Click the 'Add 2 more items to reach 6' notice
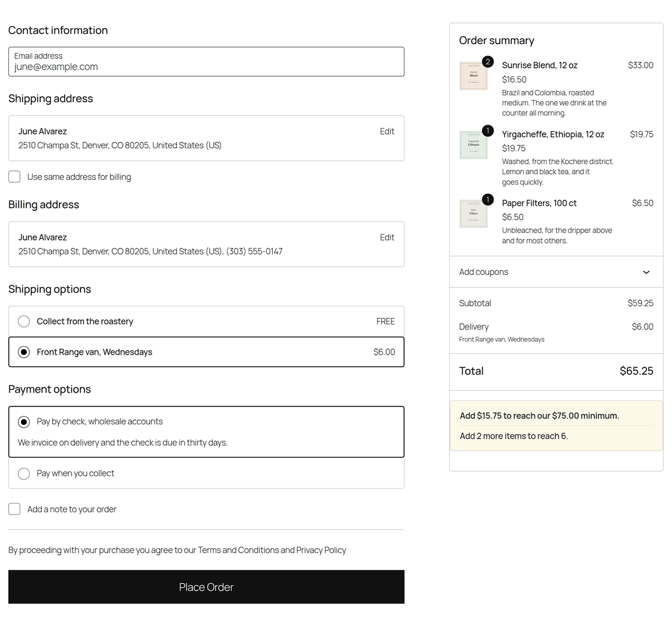 [x=514, y=436]
